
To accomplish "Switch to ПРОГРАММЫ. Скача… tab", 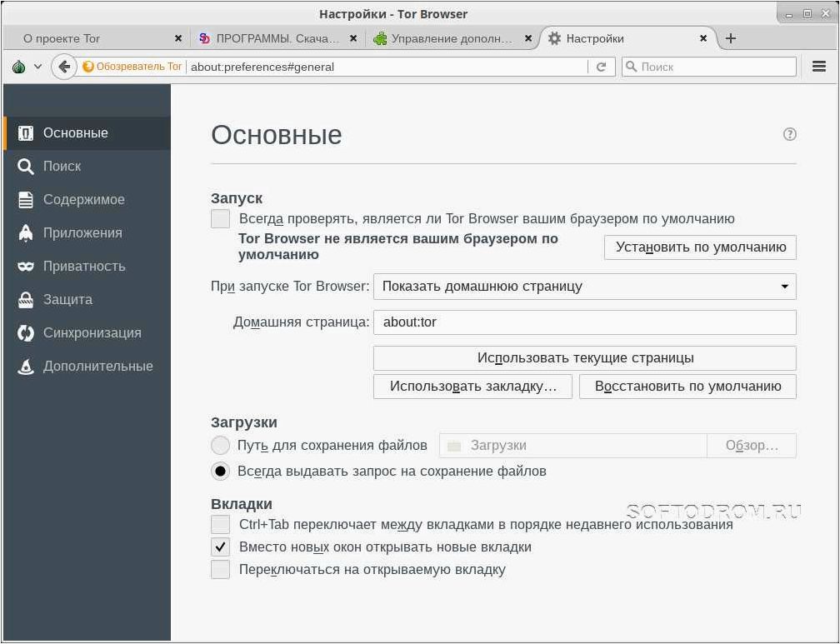I will tap(277, 38).
